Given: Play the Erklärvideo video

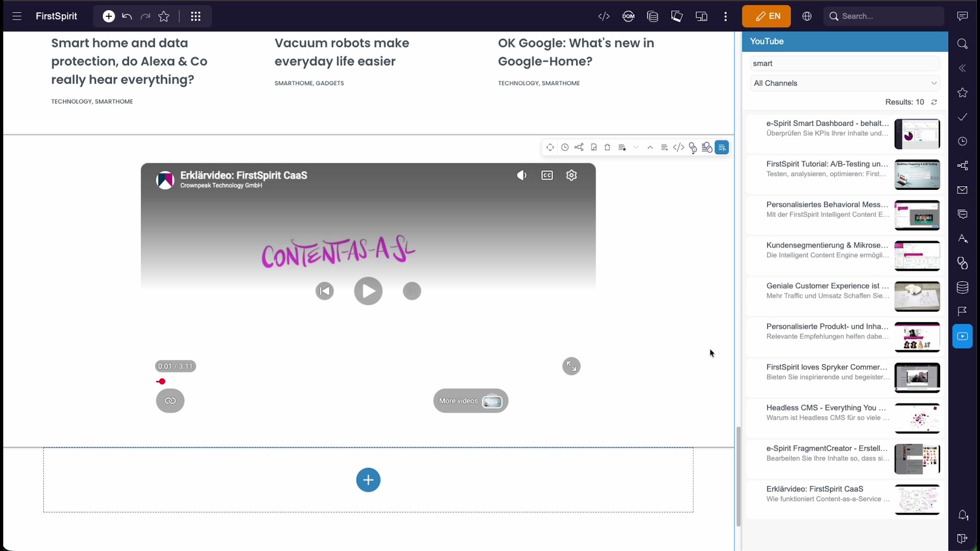Looking at the screenshot, I should [x=368, y=291].
